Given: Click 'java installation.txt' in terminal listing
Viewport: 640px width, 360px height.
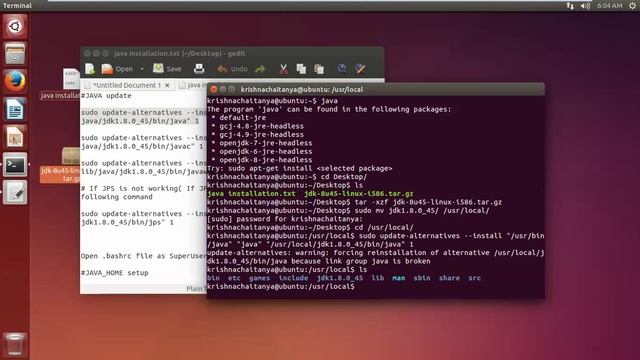Looking at the screenshot, I should (x=251, y=194).
